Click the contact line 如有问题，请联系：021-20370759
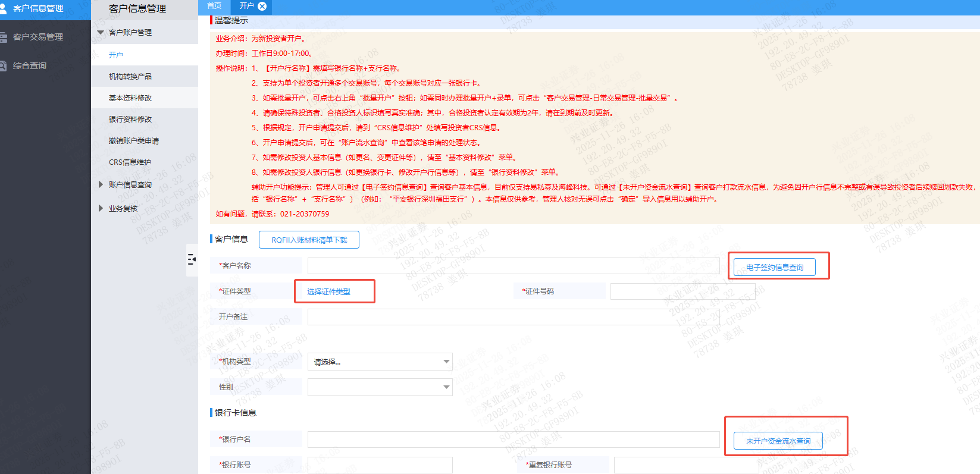The height and width of the screenshot is (474, 980). pos(273,214)
